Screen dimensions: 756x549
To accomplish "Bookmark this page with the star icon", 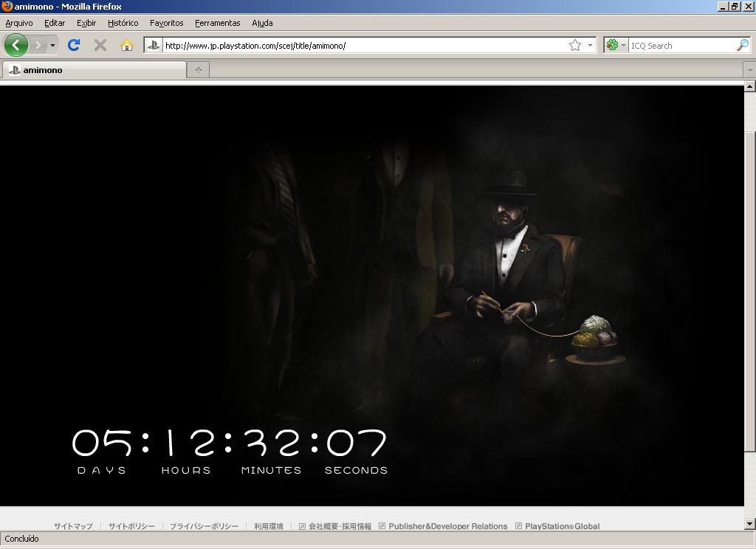I will [x=575, y=45].
